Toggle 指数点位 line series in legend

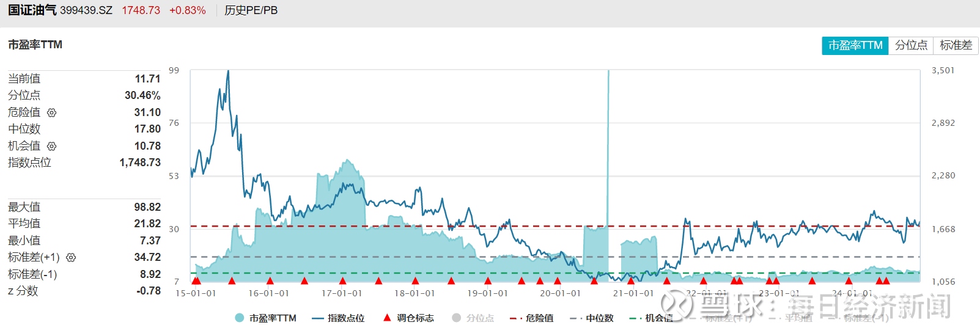338,318
